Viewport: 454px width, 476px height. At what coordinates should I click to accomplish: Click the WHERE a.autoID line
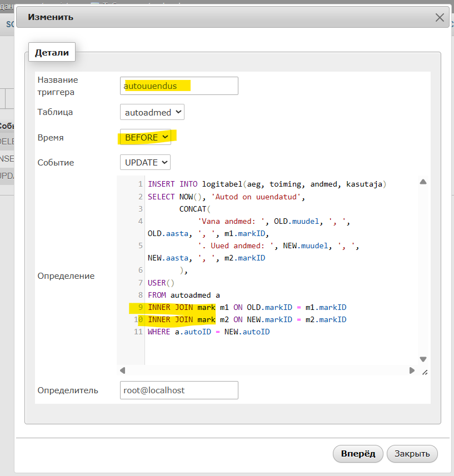(208, 332)
